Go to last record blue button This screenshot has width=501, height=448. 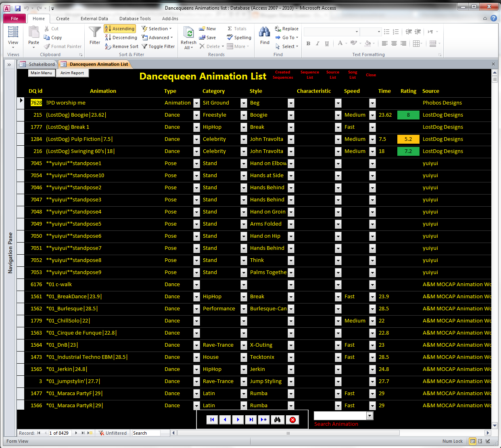(x=251, y=420)
